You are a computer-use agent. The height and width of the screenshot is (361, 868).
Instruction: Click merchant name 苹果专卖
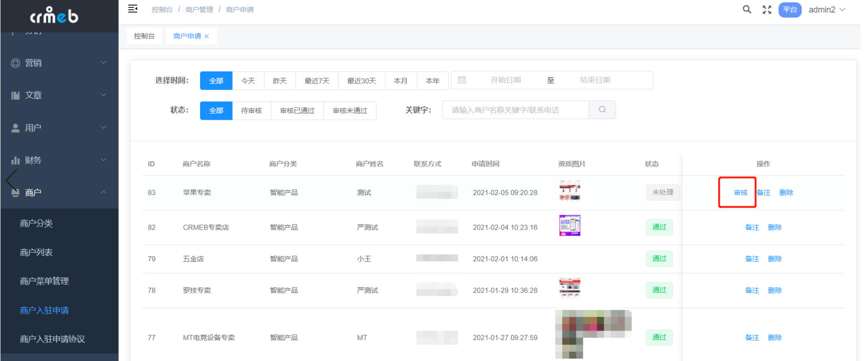[197, 193]
